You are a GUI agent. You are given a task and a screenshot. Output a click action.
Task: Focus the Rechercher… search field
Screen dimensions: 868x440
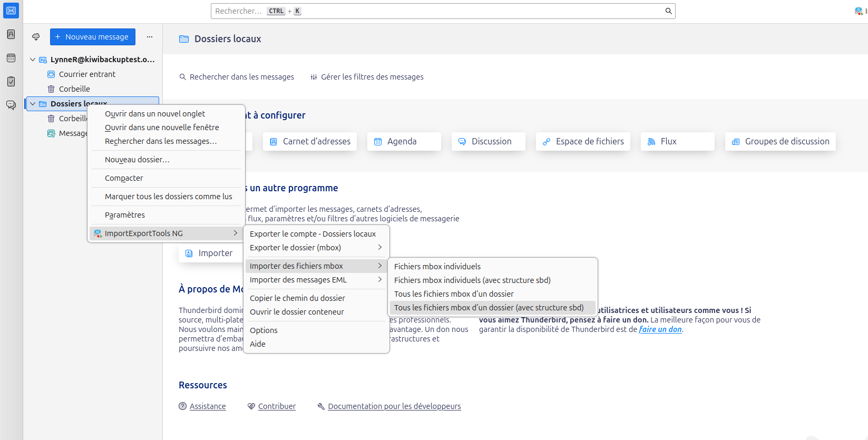pos(443,11)
